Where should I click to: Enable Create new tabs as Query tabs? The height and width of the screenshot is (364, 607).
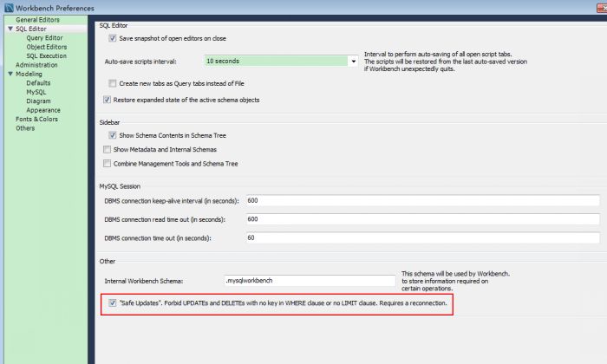pos(113,83)
